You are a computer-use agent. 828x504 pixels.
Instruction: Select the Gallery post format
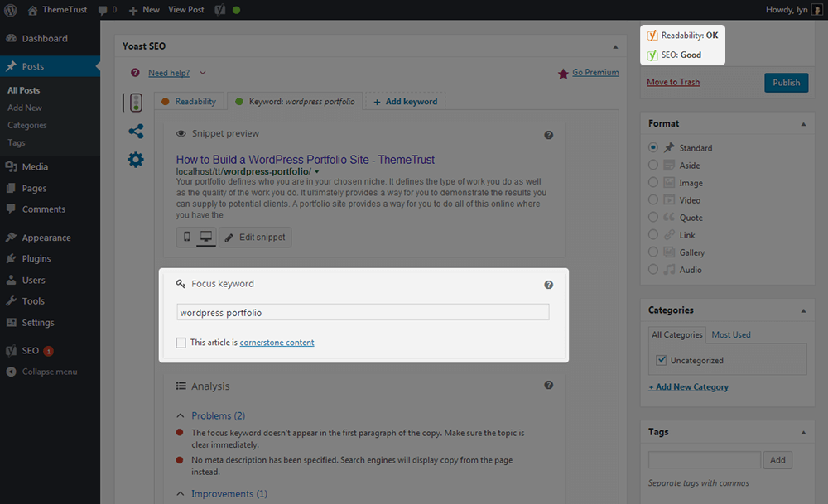click(654, 252)
